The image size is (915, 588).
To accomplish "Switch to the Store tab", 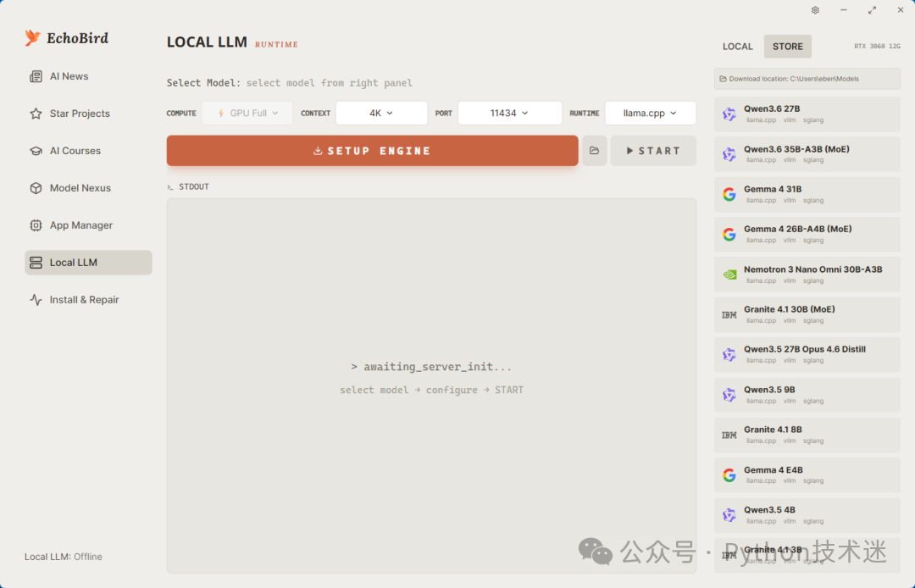I will click(788, 47).
